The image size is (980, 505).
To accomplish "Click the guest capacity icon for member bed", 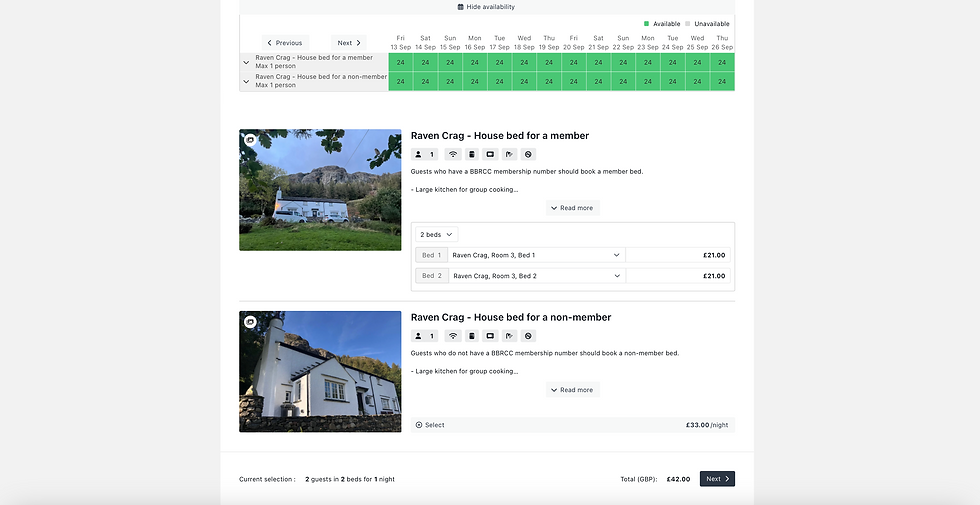I will [x=424, y=154].
